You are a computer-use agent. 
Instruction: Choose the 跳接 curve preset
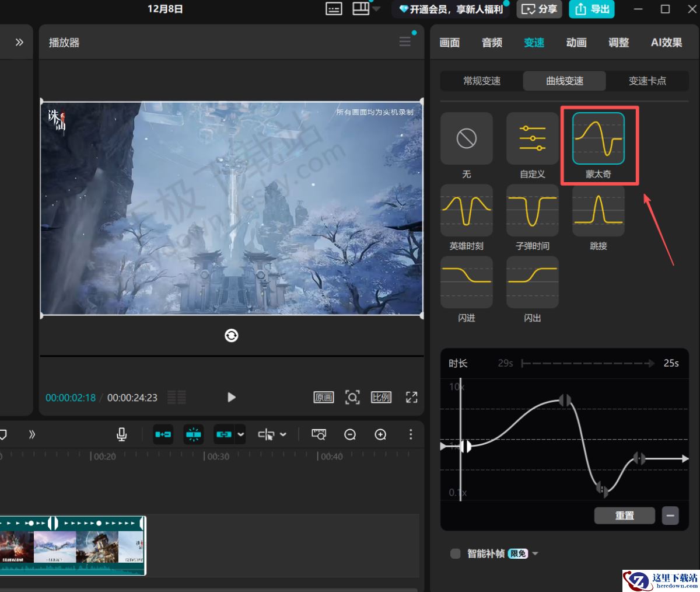(598, 211)
